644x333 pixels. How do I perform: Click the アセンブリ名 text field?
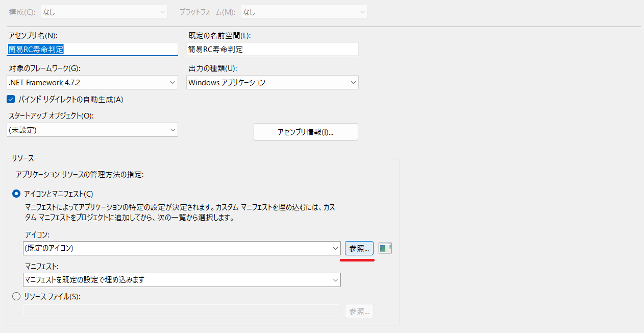point(92,50)
